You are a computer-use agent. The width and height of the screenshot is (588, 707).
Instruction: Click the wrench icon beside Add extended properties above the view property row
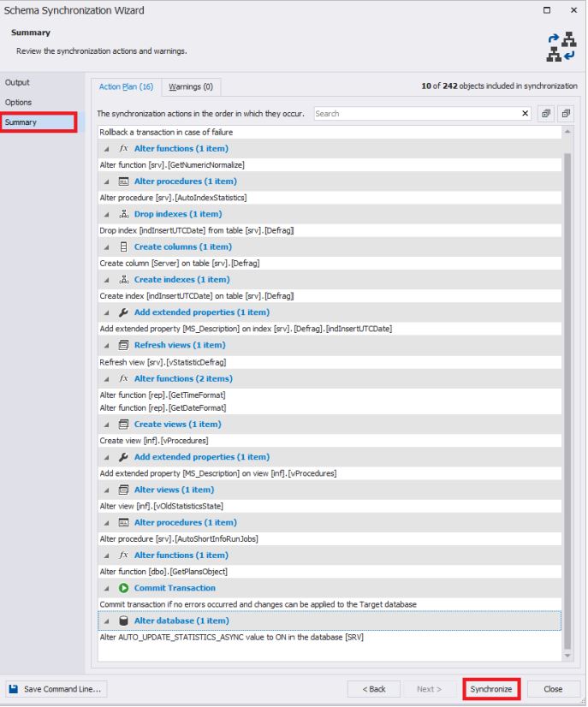coord(123,457)
